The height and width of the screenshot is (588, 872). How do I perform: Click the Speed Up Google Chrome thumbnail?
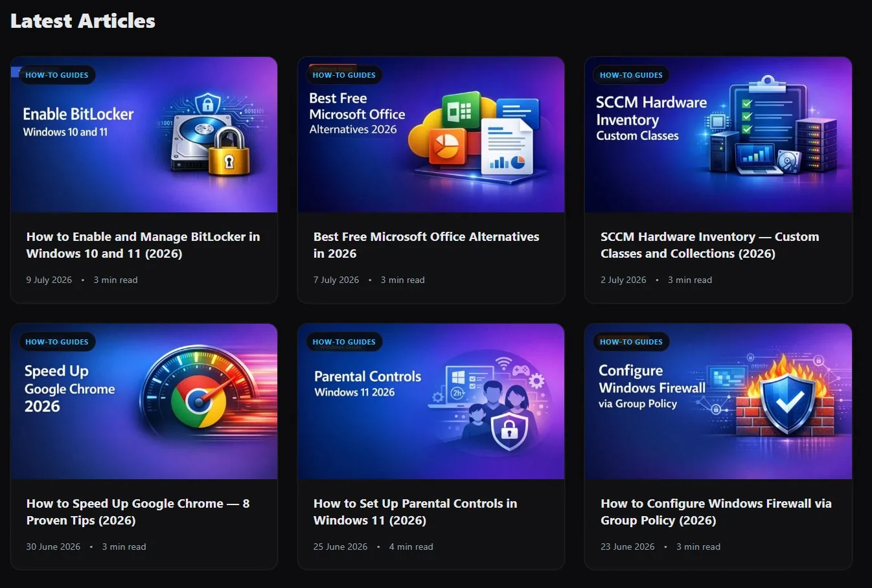[x=144, y=401]
